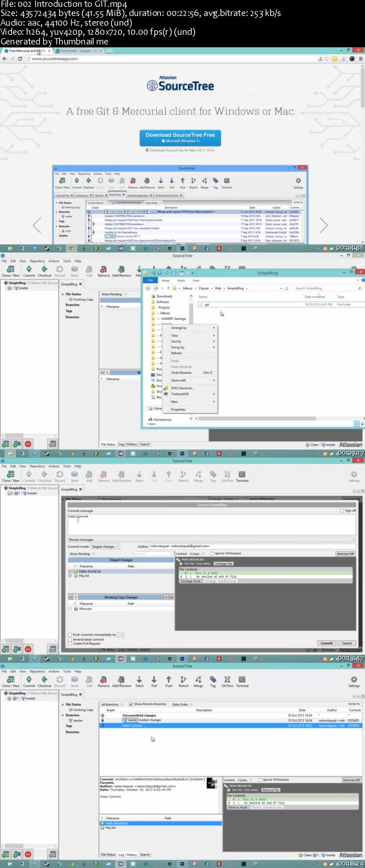Open the All Branches dropdown

tap(113, 704)
